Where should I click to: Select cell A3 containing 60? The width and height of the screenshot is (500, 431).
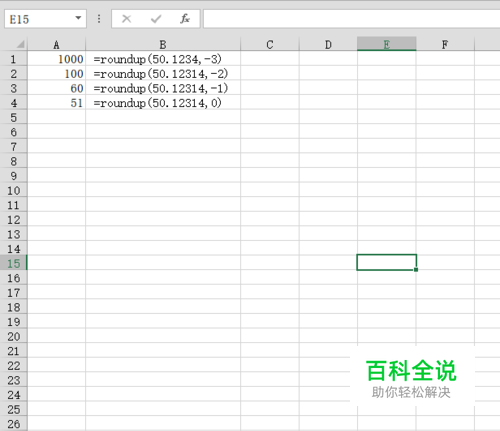pos(56,88)
